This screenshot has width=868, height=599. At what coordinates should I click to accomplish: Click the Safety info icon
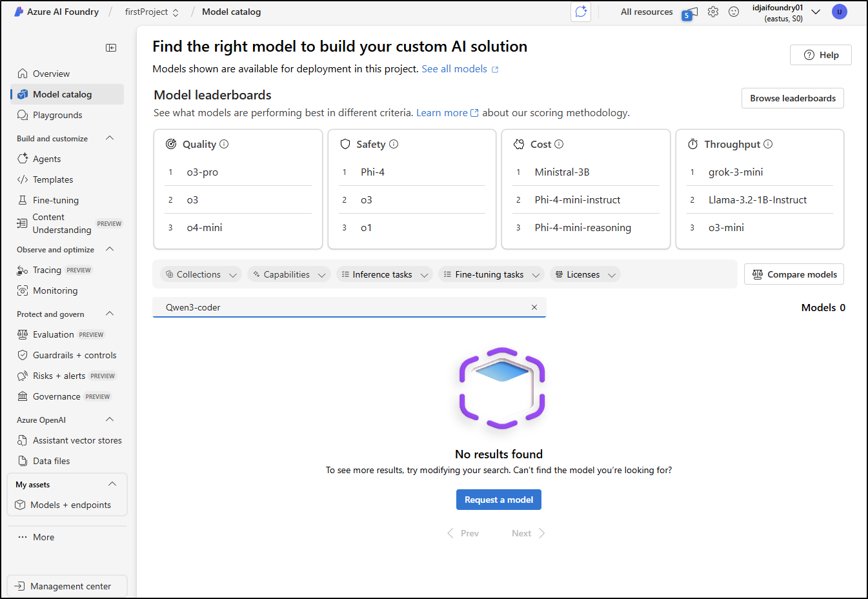pyautogui.click(x=394, y=144)
